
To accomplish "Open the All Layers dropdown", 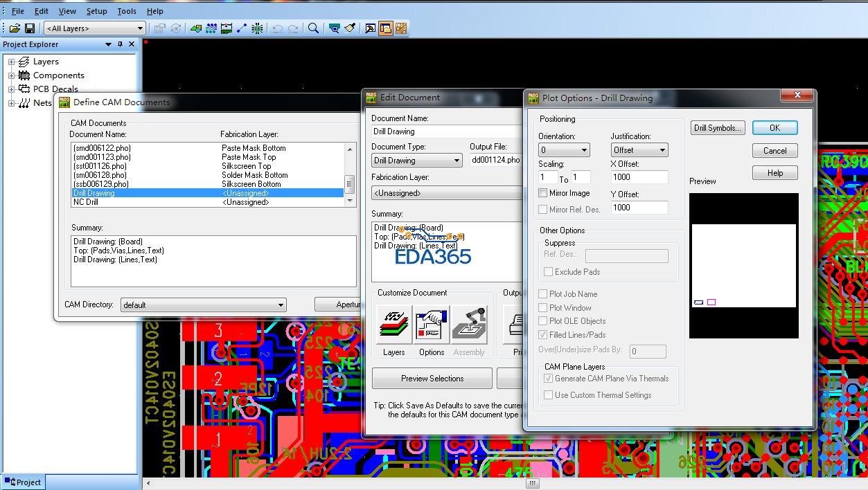I will tap(95, 28).
